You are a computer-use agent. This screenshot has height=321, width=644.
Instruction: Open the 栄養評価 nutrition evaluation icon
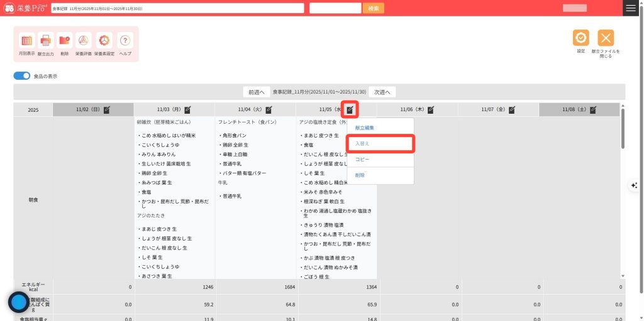click(x=84, y=41)
